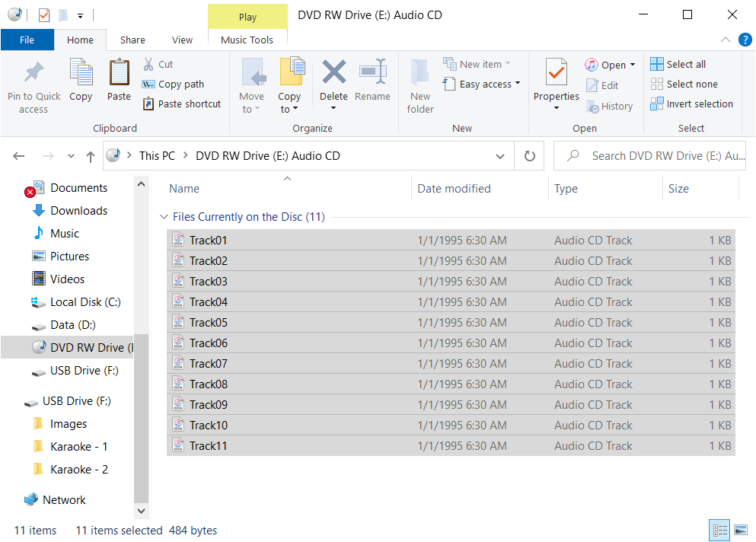Open Local Disk (C:) in navigation pane
Image resolution: width=756 pixels, height=542 pixels.
tap(76, 302)
